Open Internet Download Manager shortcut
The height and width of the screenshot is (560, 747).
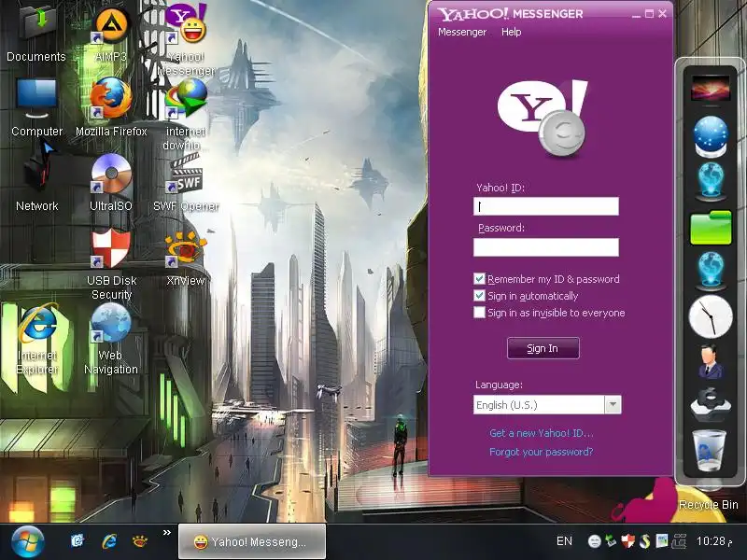click(x=186, y=99)
